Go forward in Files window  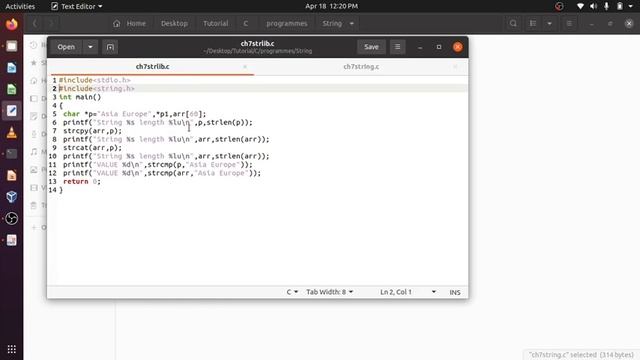click(51, 23)
